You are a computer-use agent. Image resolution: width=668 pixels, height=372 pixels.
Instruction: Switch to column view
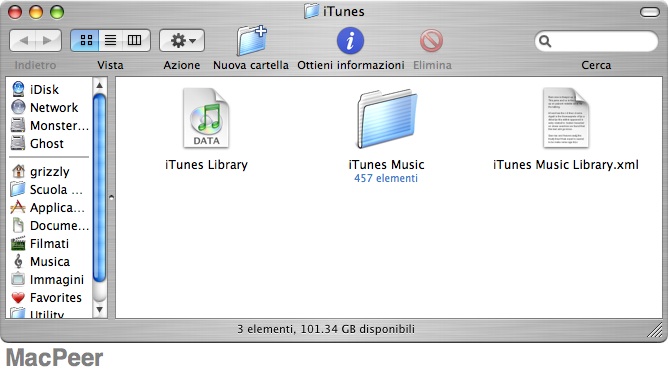135,40
